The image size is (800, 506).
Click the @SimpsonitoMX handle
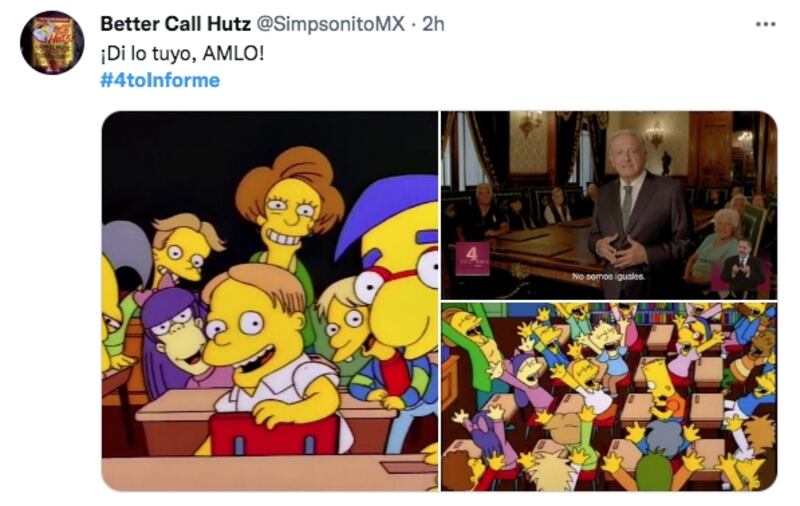tap(330, 24)
